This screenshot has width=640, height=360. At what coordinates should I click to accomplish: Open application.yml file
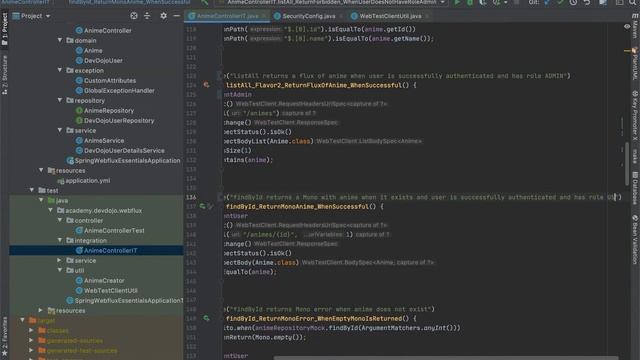coord(84,180)
